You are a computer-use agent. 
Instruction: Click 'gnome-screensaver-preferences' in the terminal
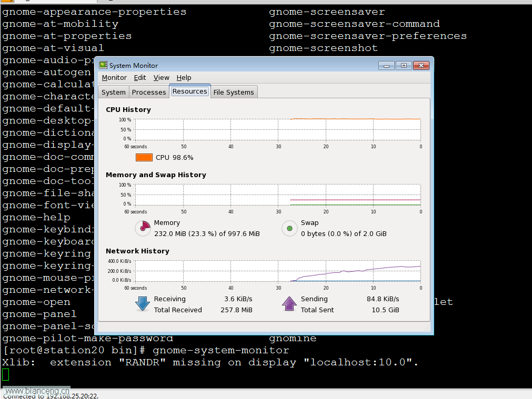[x=368, y=36]
